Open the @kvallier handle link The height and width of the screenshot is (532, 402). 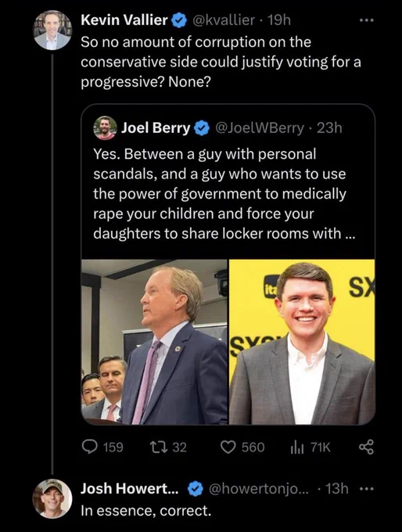tap(224, 20)
